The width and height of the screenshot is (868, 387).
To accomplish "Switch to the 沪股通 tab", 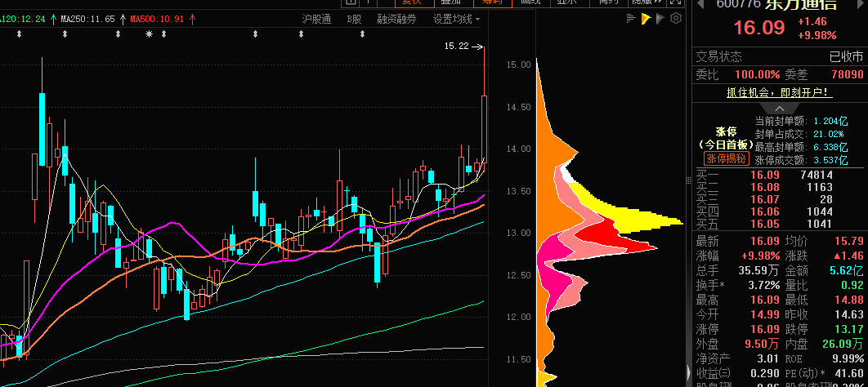I will (x=316, y=20).
